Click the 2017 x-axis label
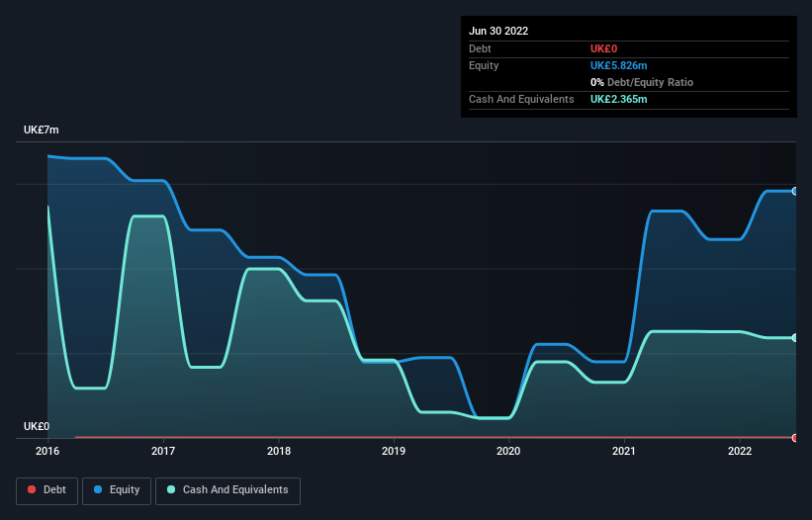The image size is (812, 520). point(163,451)
